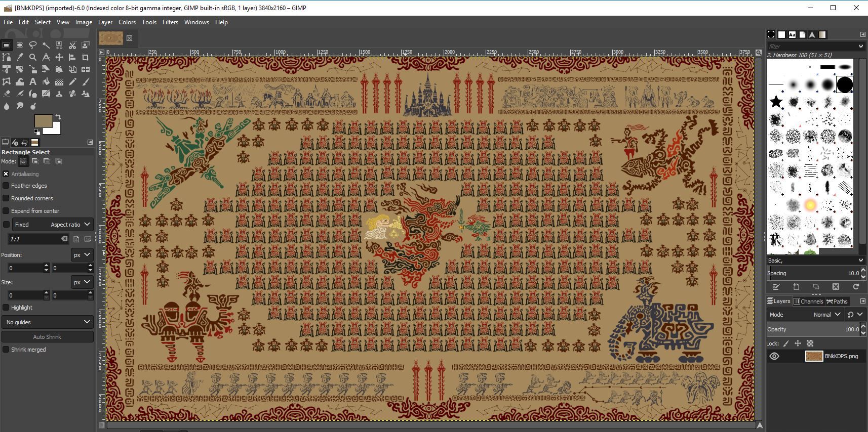The image size is (868, 432).
Task: Open the layer Mode Normal dropdown
Action: [805, 314]
